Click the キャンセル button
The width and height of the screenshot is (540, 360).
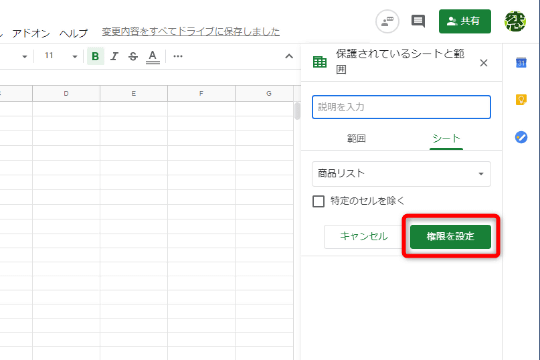364,236
